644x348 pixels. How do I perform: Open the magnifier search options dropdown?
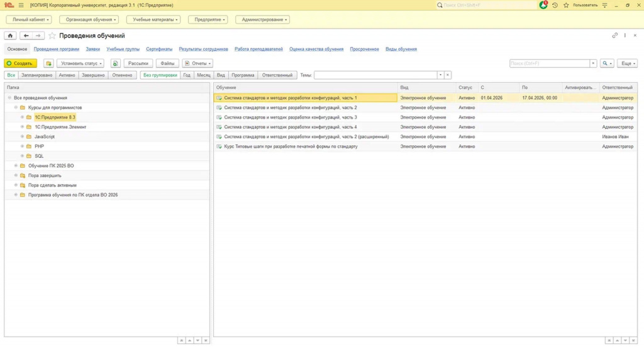tap(607, 63)
